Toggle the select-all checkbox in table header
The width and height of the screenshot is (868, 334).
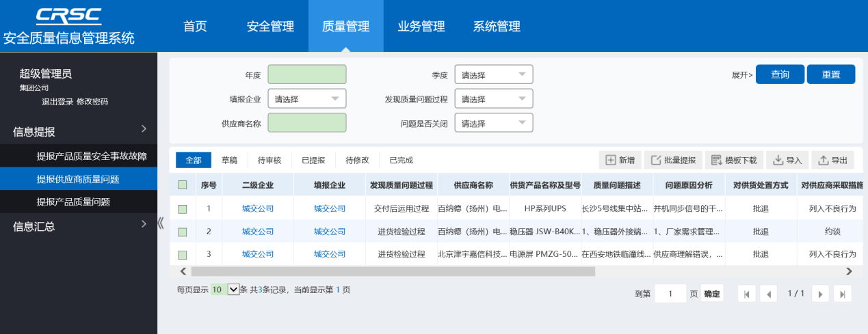click(x=183, y=184)
